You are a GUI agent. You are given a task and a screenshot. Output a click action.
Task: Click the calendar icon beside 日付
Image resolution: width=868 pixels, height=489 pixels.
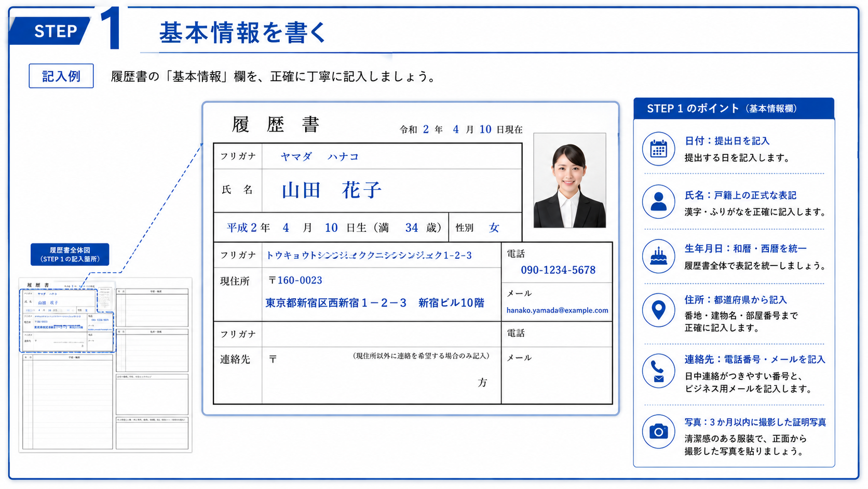(x=658, y=149)
